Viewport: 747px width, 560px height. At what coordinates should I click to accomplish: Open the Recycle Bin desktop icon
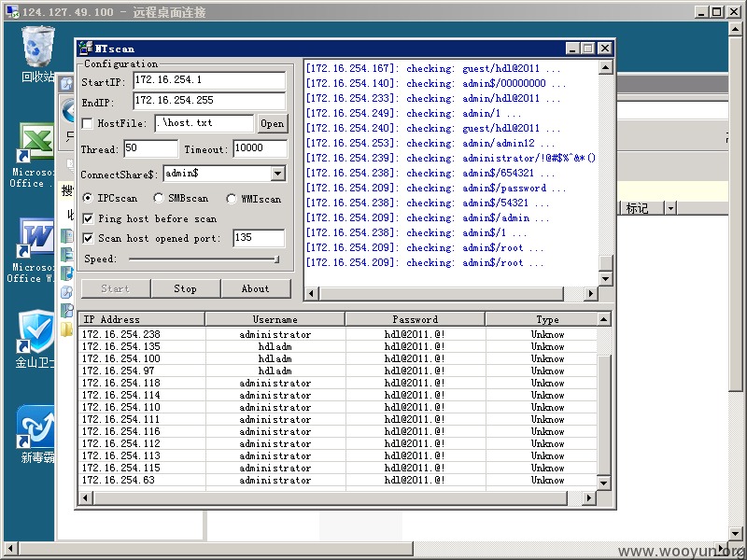[x=38, y=52]
